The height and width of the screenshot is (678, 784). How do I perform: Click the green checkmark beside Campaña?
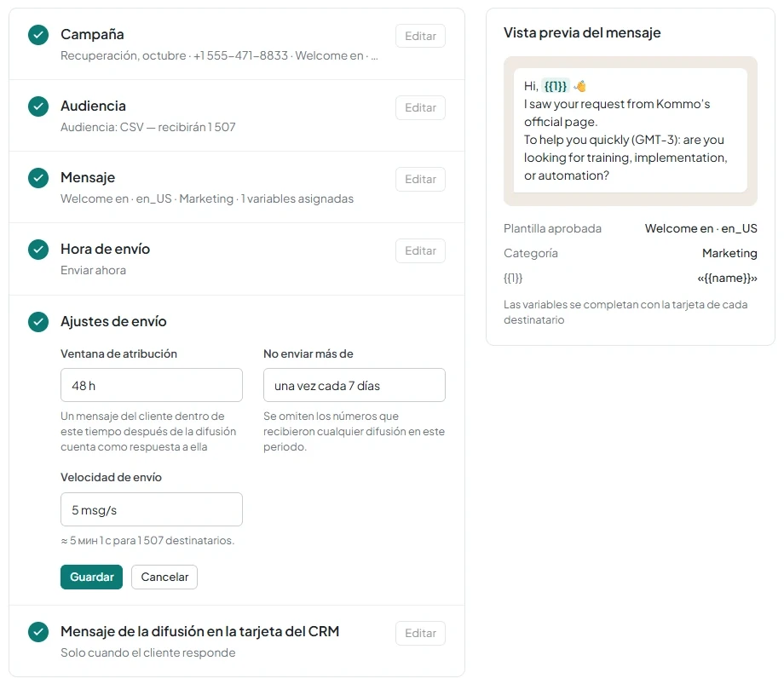(38, 35)
